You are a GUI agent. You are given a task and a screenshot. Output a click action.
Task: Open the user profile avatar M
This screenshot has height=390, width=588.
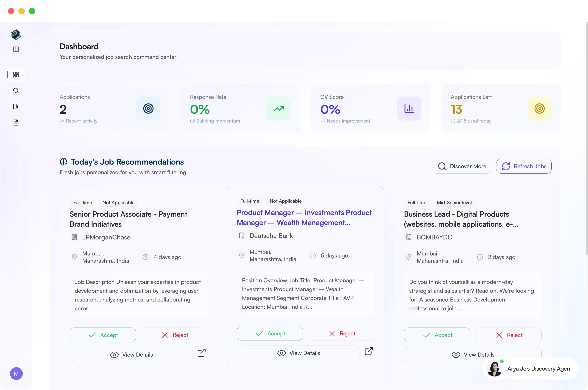click(16, 374)
